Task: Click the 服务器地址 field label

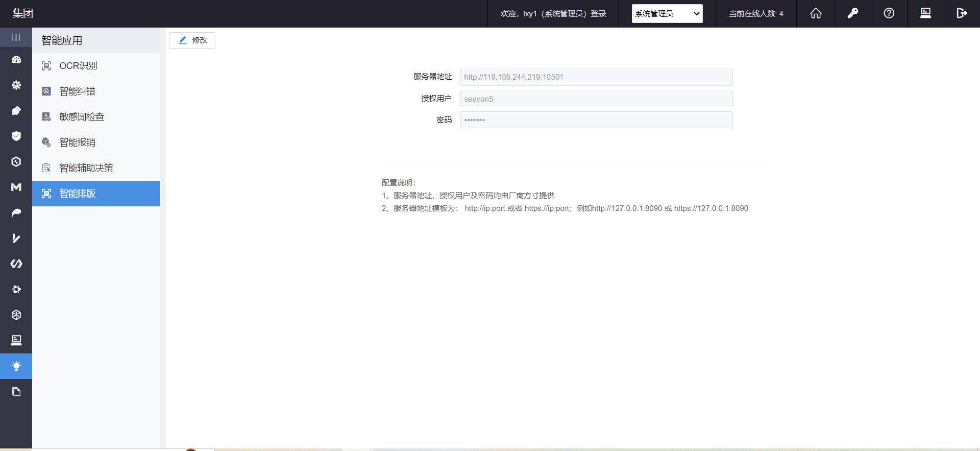Action: click(433, 77)
